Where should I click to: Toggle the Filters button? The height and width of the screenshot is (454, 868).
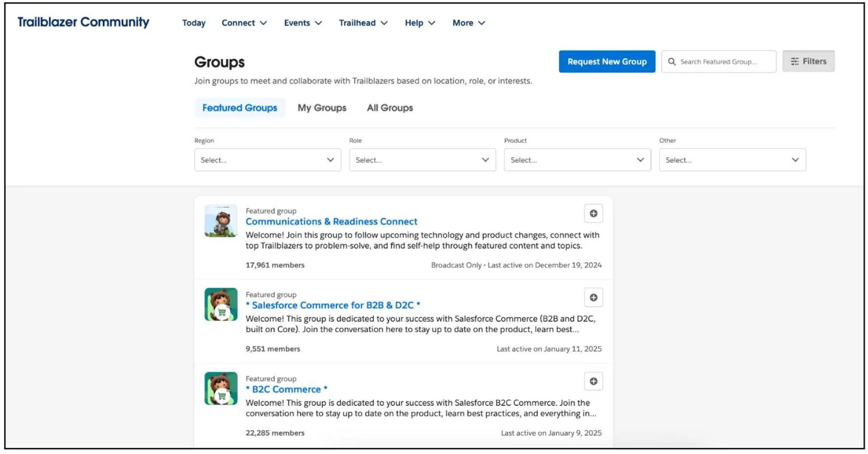(x=808, y=61)
